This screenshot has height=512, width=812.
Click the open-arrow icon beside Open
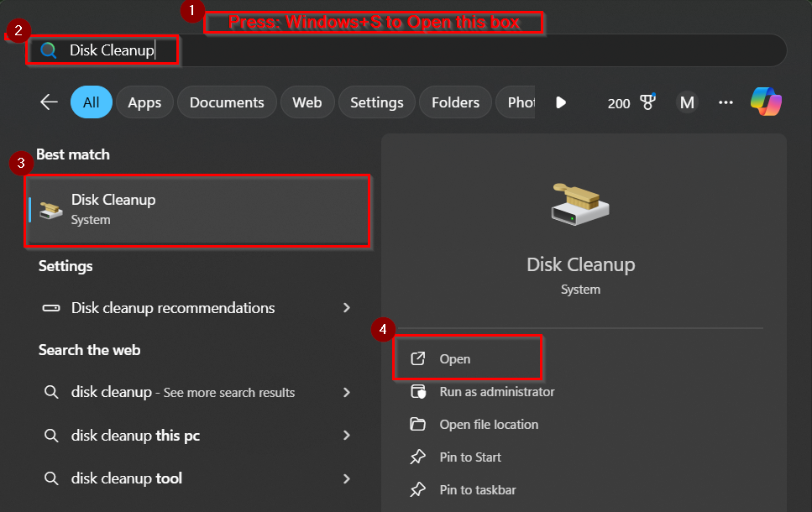pos(418,358)
